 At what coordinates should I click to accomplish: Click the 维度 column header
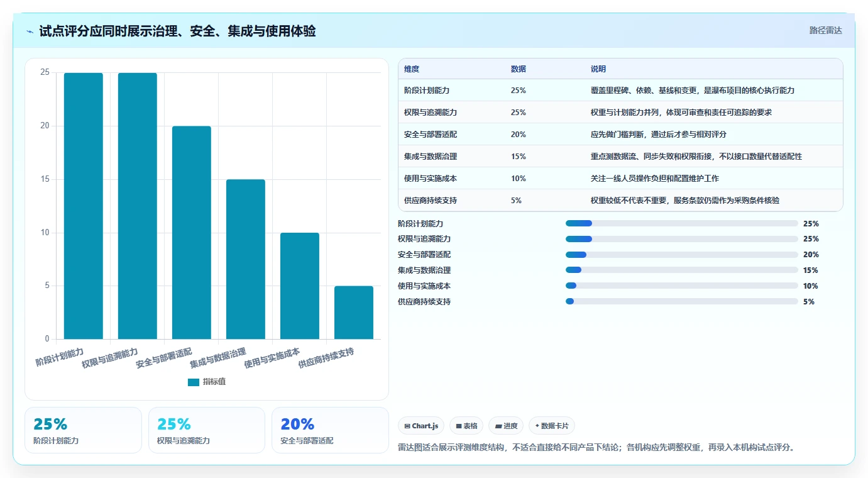412,69
